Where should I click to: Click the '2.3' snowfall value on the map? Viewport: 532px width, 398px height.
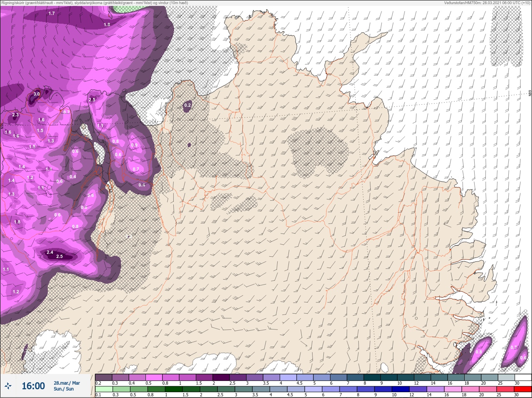(x=15, y=115)
